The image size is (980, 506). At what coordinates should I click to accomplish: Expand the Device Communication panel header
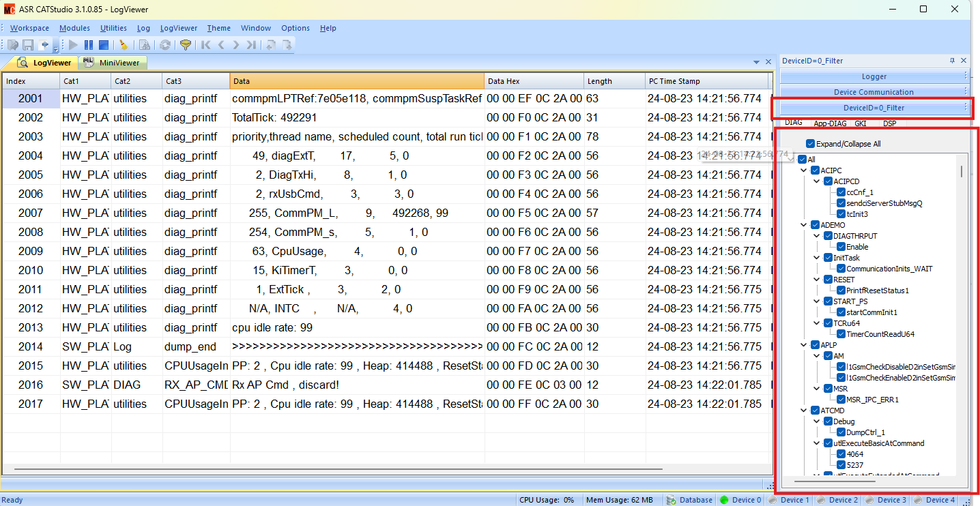click(x=873, y=92)
